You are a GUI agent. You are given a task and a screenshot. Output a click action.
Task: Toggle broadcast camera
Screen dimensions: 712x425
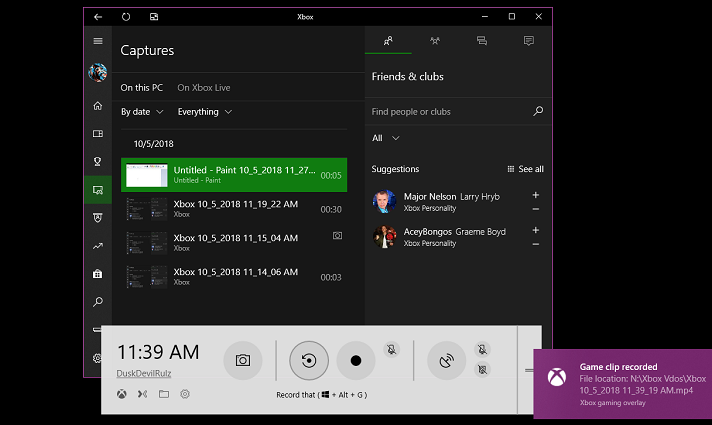(x=483, y=370)
